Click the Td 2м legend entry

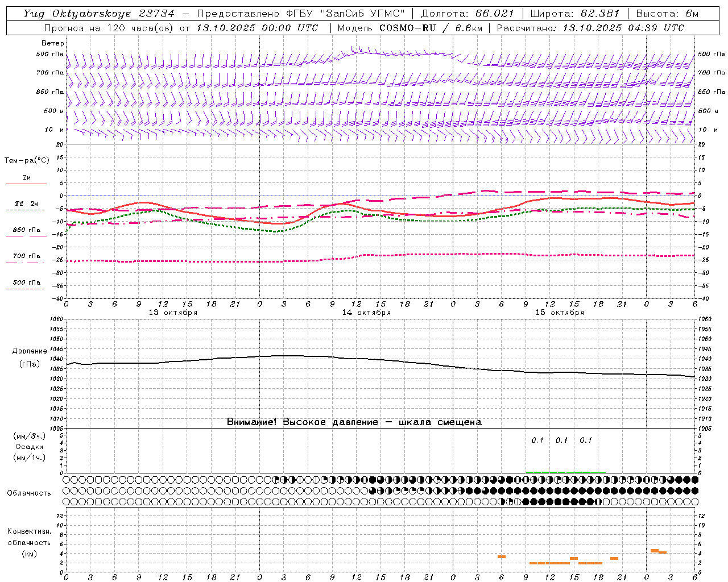(26, 206)
